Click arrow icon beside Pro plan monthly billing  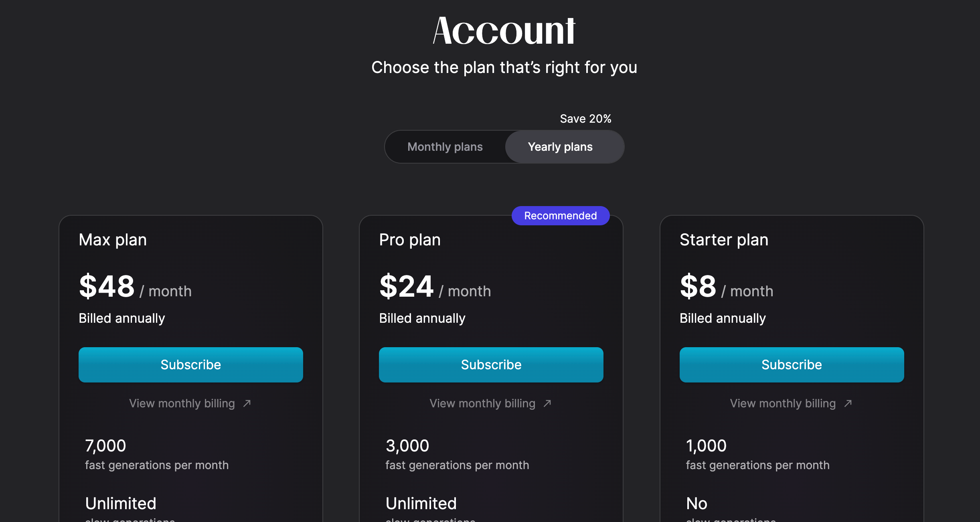click(547, 403)
